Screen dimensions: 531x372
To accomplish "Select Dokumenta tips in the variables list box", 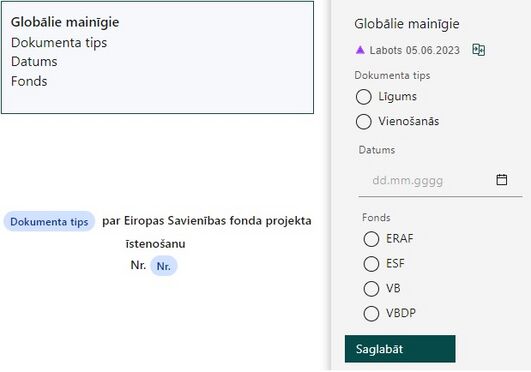I will point(59,43).
